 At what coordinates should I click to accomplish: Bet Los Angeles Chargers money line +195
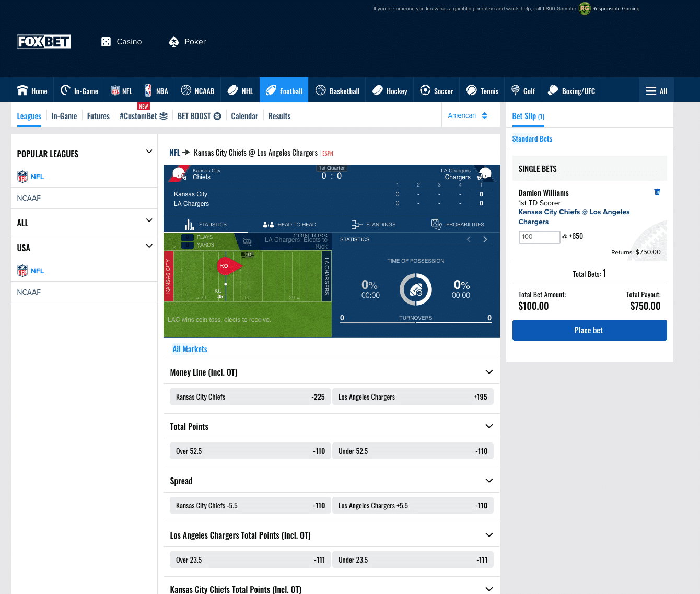point(413,397)
